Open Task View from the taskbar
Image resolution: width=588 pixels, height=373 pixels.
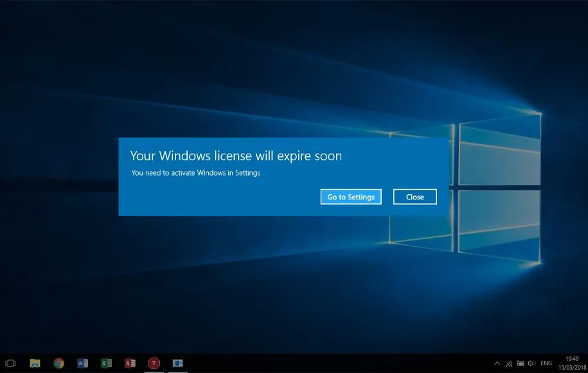pos(10,363)
